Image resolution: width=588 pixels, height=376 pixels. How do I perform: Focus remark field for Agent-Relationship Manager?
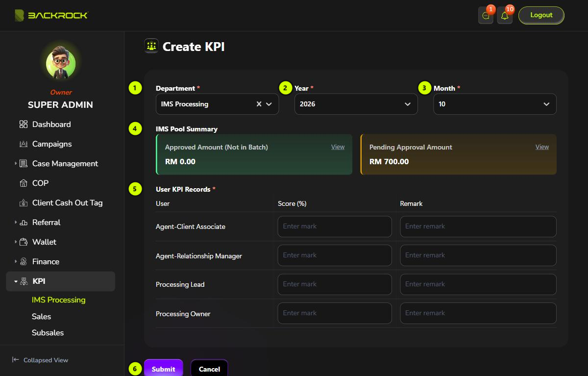pos(478,255)
